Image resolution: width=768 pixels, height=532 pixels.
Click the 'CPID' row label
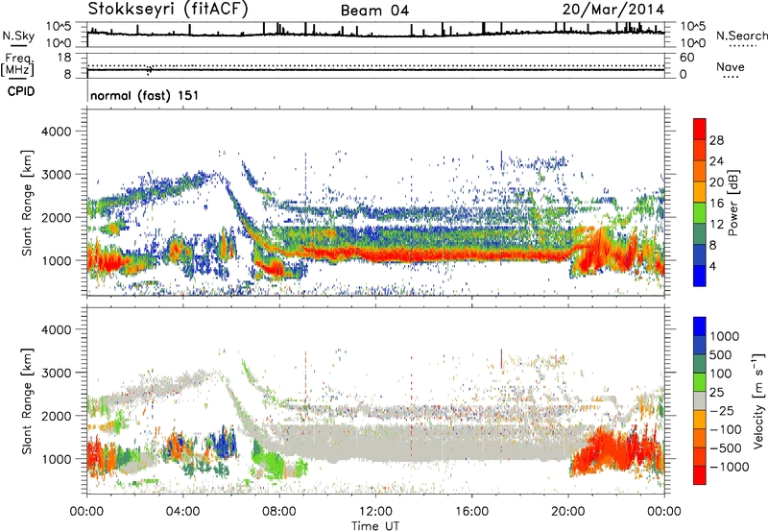pos(21,91)
